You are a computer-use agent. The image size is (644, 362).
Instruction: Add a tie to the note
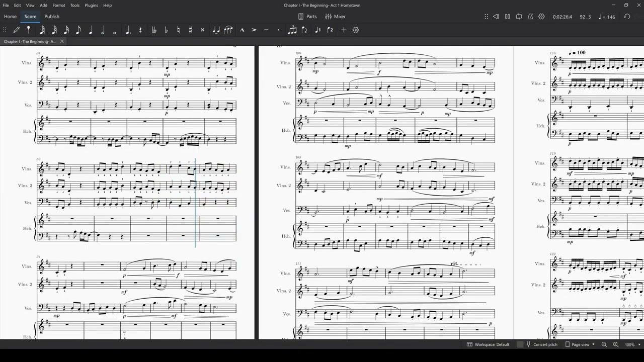pyautogui.click(x=216, y=30)
